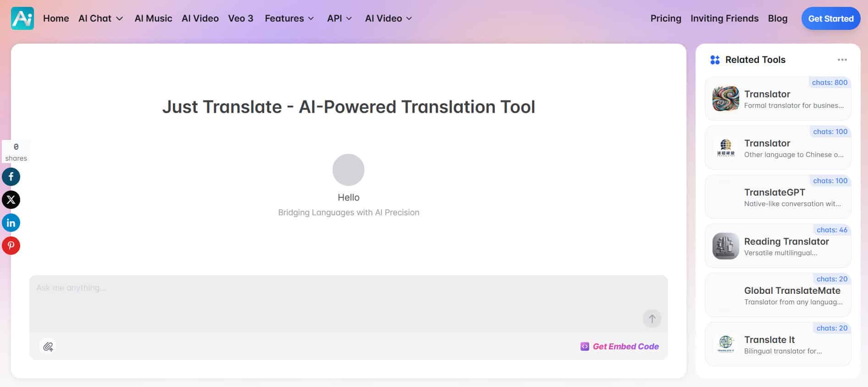Click the Related Tools grid icon
868x387 pixels.
(715, 60)
